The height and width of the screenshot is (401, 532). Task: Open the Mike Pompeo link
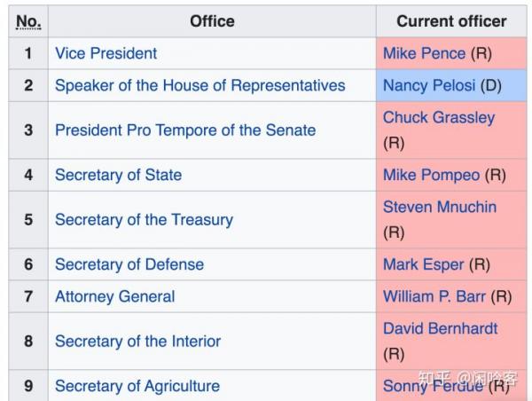click(432, 175)
